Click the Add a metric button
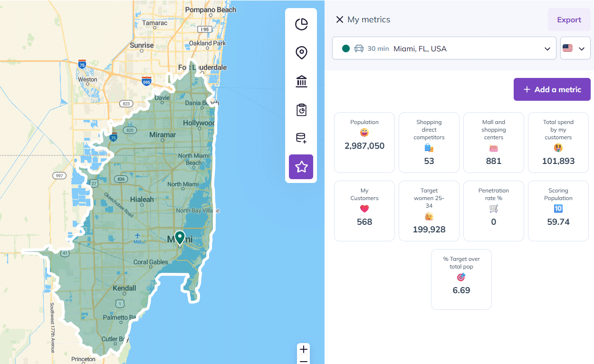The image size is (594, 364). (x=552, y=89)
